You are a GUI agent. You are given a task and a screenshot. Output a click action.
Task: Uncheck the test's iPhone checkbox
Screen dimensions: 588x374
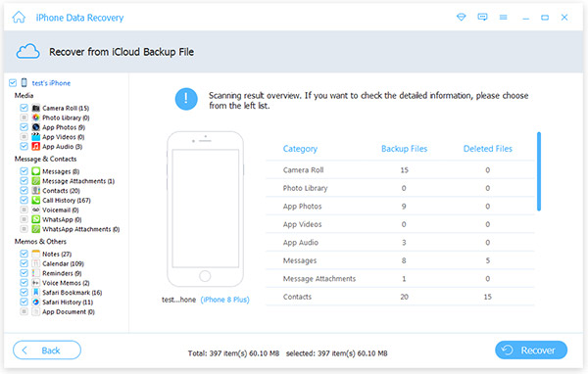tap(13, 83)
